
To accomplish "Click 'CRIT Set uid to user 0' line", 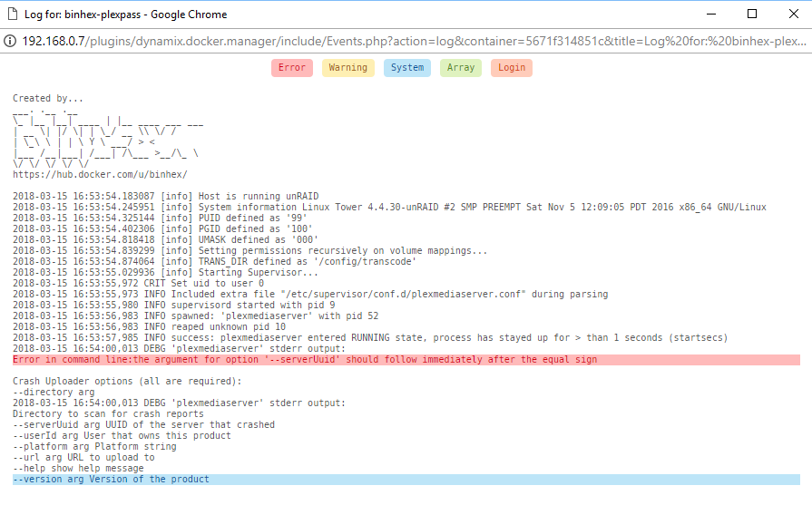I will point(138,283).
